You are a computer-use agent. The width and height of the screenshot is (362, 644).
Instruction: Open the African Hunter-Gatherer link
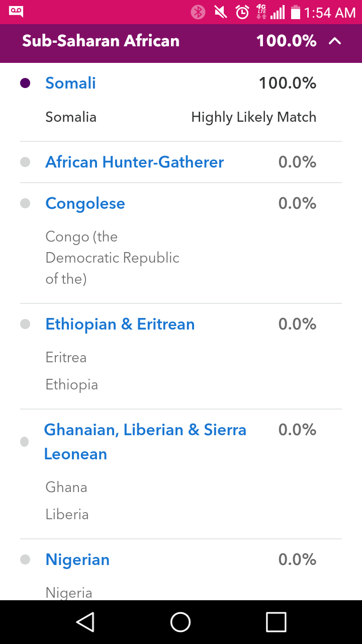(134, 162)
